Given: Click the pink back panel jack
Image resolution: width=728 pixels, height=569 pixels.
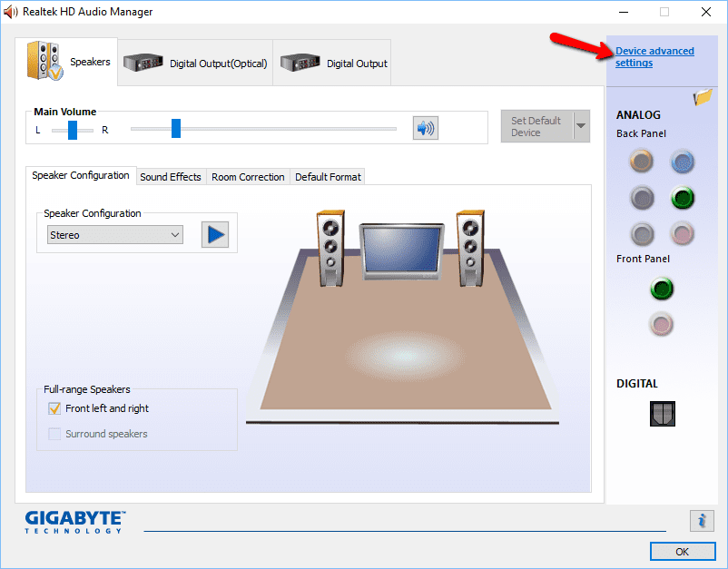Looking at the screenshot, I should click(x=682, y=233).
